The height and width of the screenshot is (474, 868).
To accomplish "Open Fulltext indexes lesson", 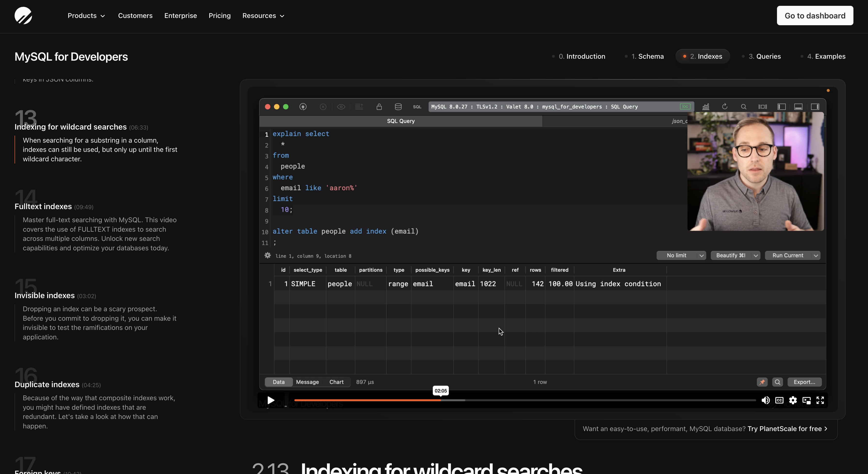I will click(43, 206).
